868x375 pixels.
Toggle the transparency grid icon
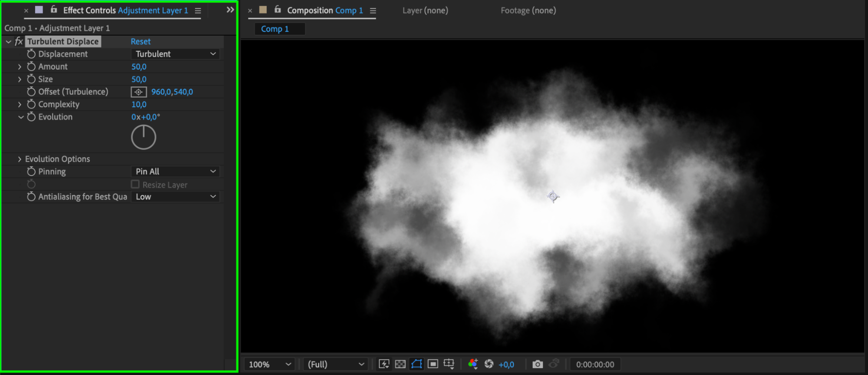point(400,364)
